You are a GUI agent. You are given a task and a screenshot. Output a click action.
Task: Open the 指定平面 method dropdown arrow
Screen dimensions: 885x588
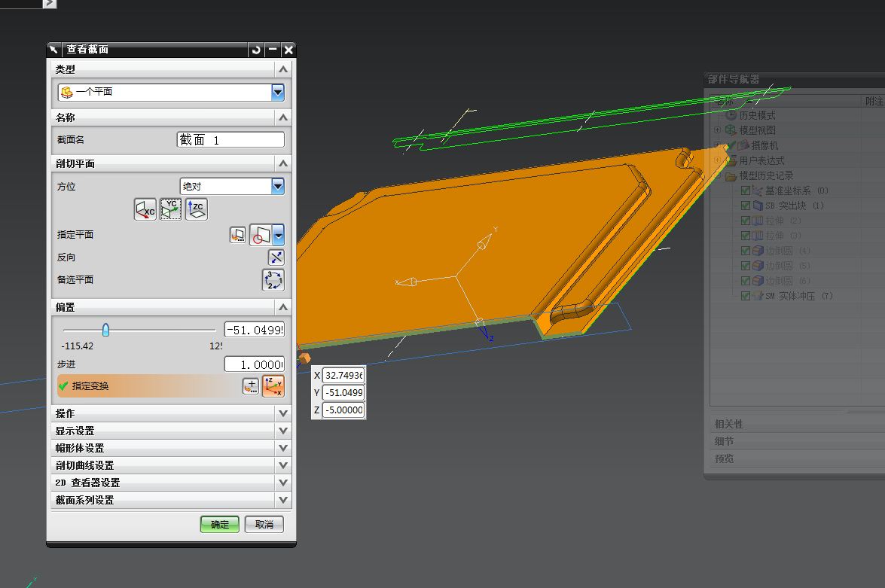278,235
